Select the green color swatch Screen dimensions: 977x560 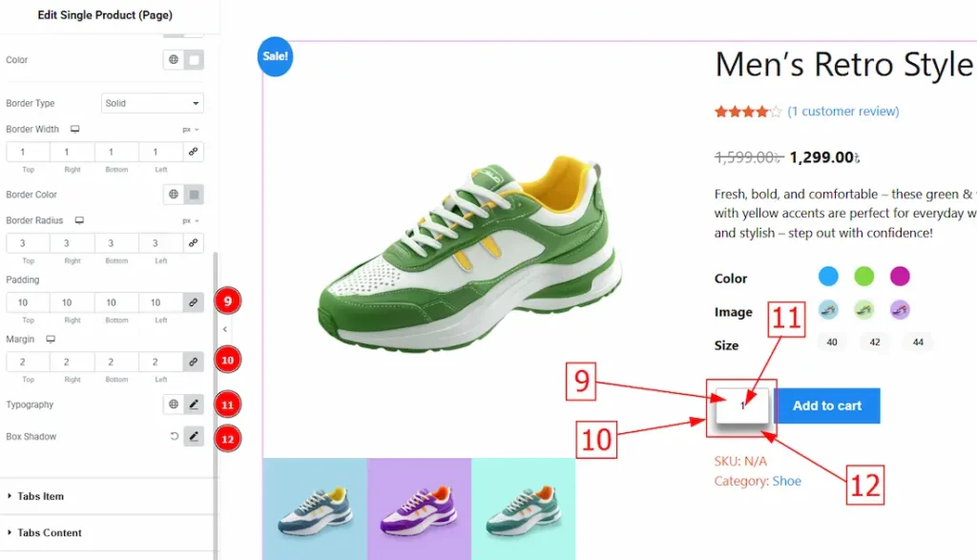pyautogui.click(x=863, y=276)
